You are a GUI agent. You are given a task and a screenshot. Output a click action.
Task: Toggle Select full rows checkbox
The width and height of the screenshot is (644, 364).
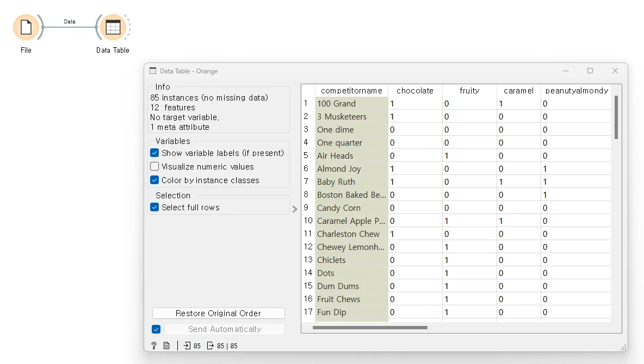tap(154, 207)
